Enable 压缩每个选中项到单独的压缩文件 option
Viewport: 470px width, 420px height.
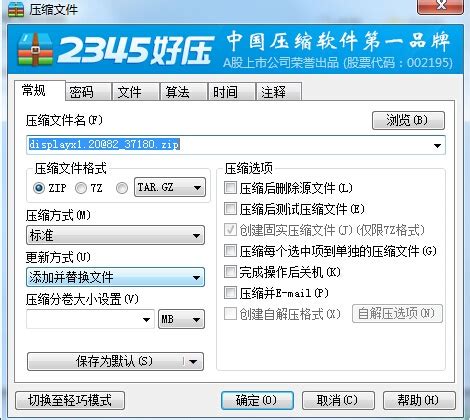[x=230, y=251]
